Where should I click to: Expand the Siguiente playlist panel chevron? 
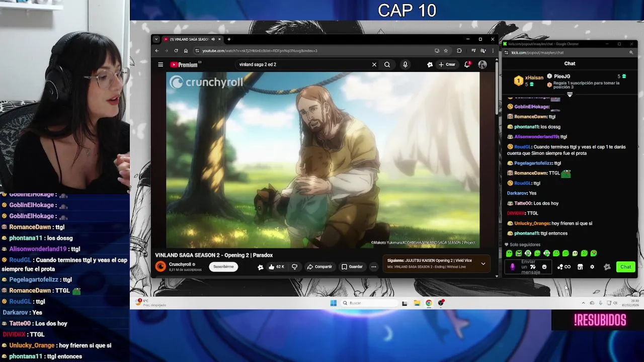click(x=483, y=263)
